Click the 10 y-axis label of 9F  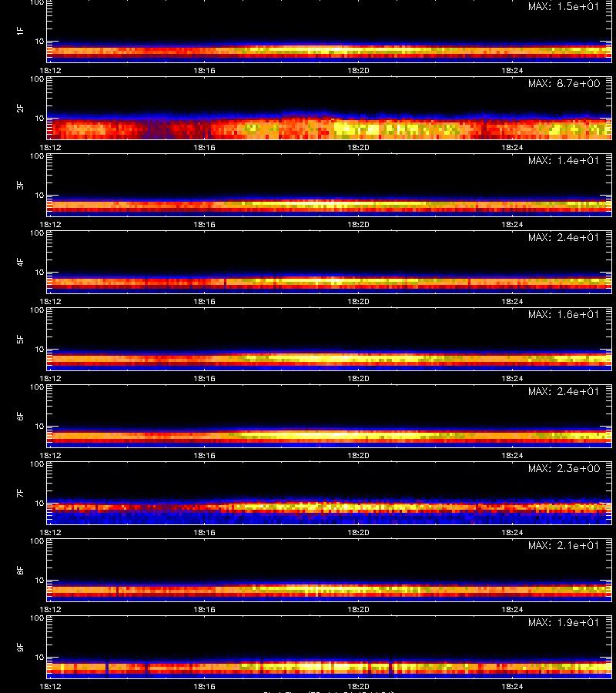coord(40,658)
